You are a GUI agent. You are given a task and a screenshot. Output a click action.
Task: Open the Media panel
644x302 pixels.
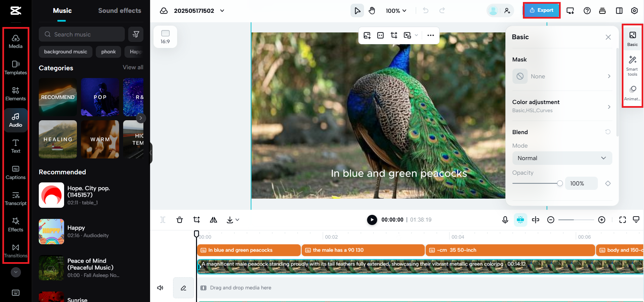[16, 42]
